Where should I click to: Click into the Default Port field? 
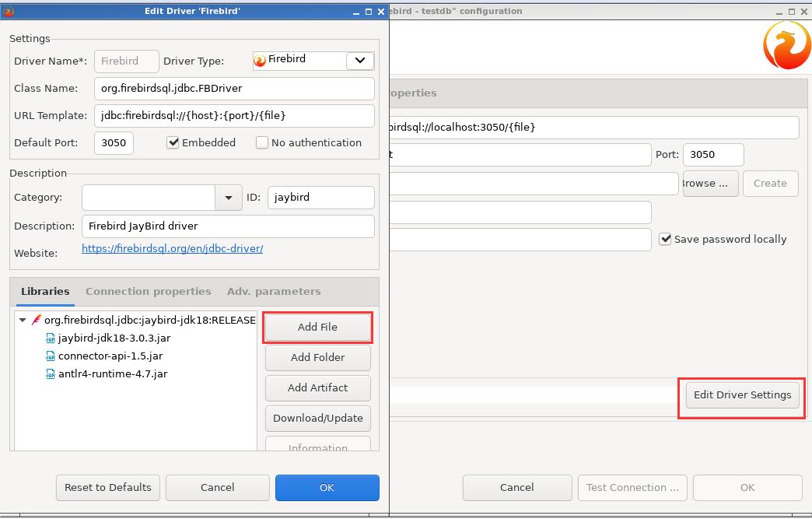pos(114,143)
